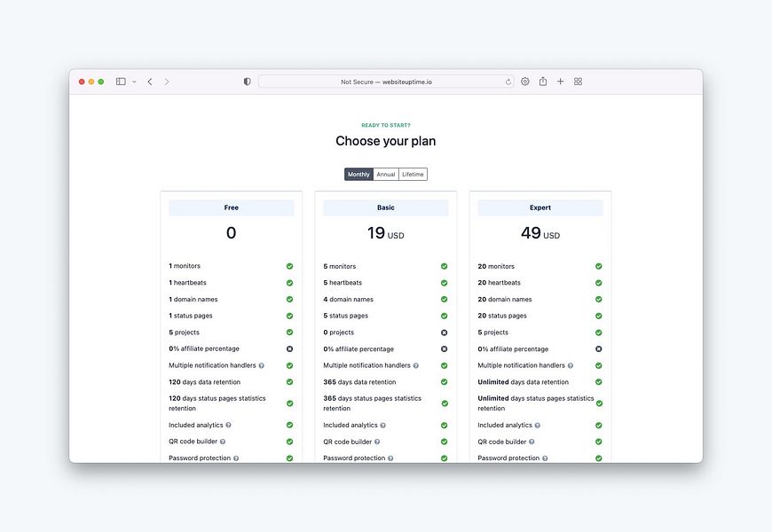Click the extensions gear icon near the address bar

[x=524, y=81]
